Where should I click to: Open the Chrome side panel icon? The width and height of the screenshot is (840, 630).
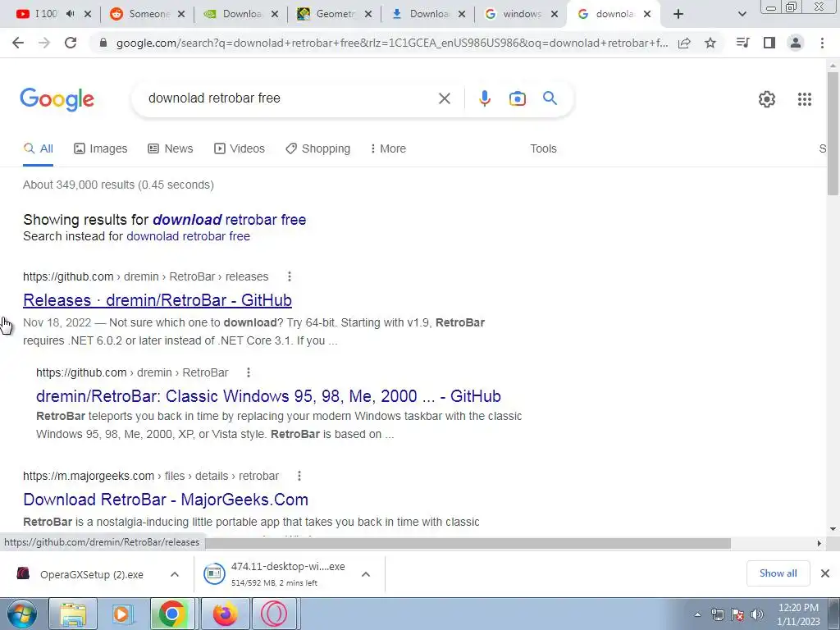click(x=769, y=43)
